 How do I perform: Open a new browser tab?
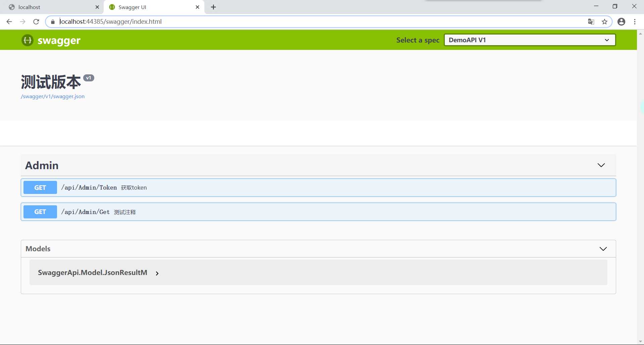[213, 7]
